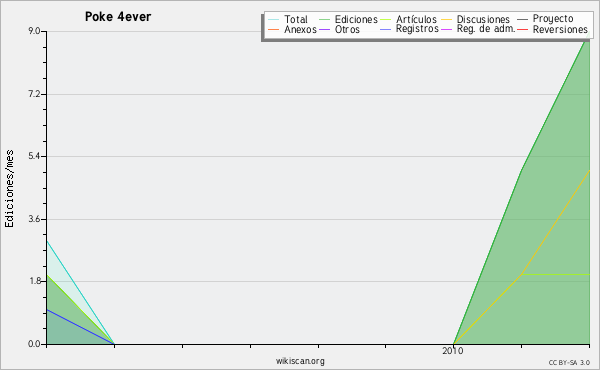Click the wikiscan.org caption
Screen dimensions: 600x370
coord(300,361)
